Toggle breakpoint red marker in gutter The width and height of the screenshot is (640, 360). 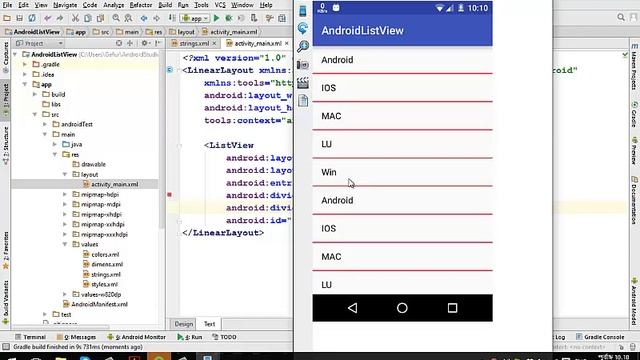[169, 195]
